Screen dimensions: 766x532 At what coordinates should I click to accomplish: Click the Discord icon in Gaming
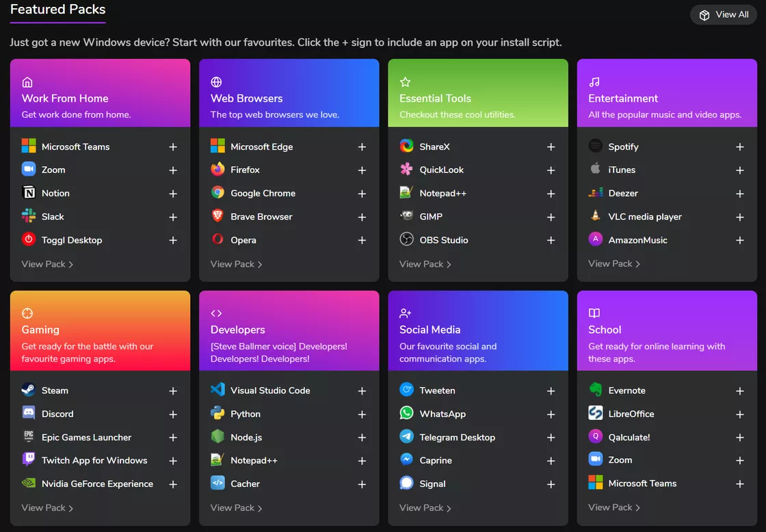[29, 414]
